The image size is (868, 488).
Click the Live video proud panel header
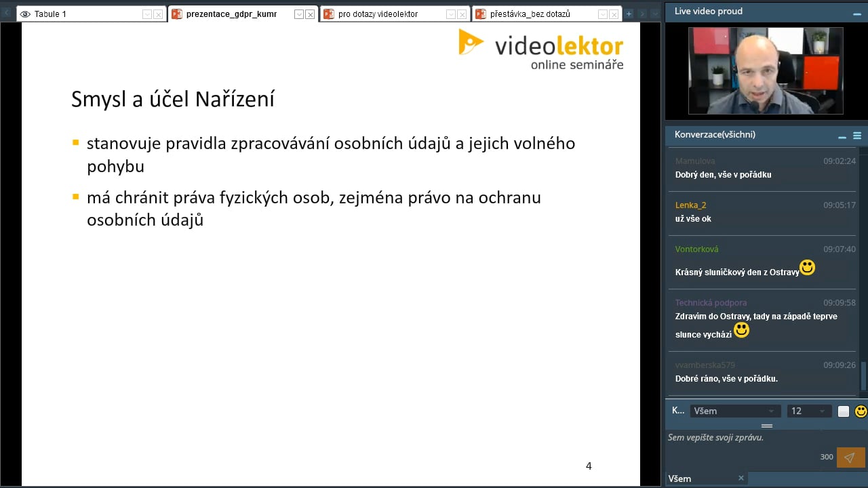coord(766,11)
